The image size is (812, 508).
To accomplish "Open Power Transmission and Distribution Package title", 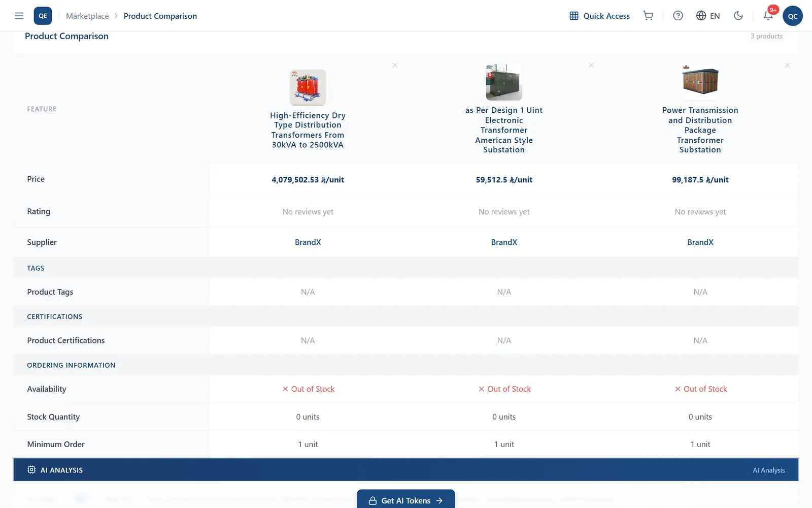I will click(700, 130).
